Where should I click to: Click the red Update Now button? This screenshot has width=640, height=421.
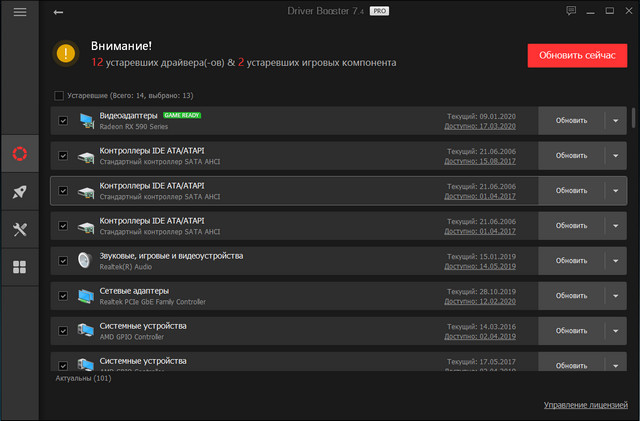[x=577, y=56]
